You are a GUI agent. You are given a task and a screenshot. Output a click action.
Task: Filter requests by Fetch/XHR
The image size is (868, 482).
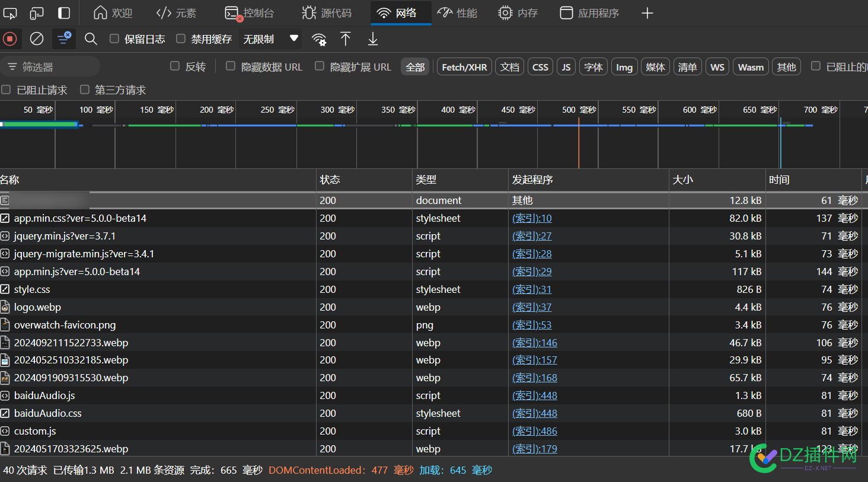[464, 67]
